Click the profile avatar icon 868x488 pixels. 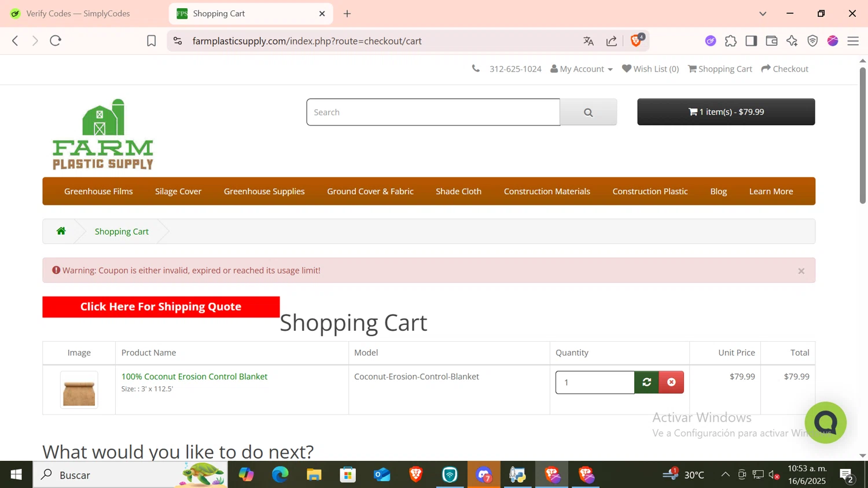833,41
